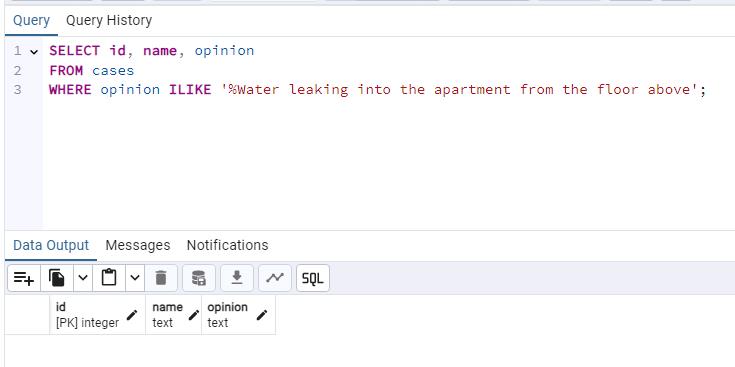The width and height of the screenshot is (735, 367).
Task: Click in the SQL editor after the WHERE clause
Action: (717, 90)
